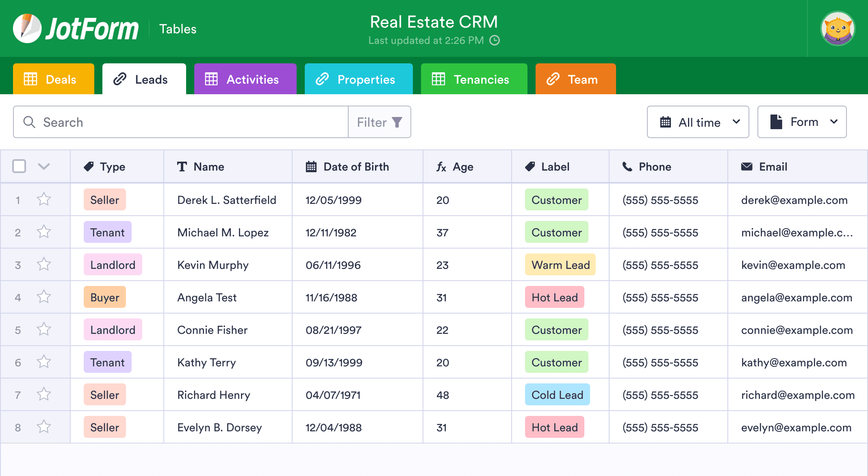This screenshot has width=868, height=476.
Task: Switch to the Properties tab
Action: click(358, 79)
